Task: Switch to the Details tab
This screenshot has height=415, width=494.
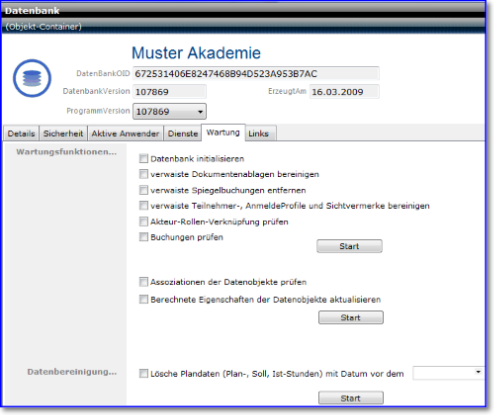Action: coord(21,134)
